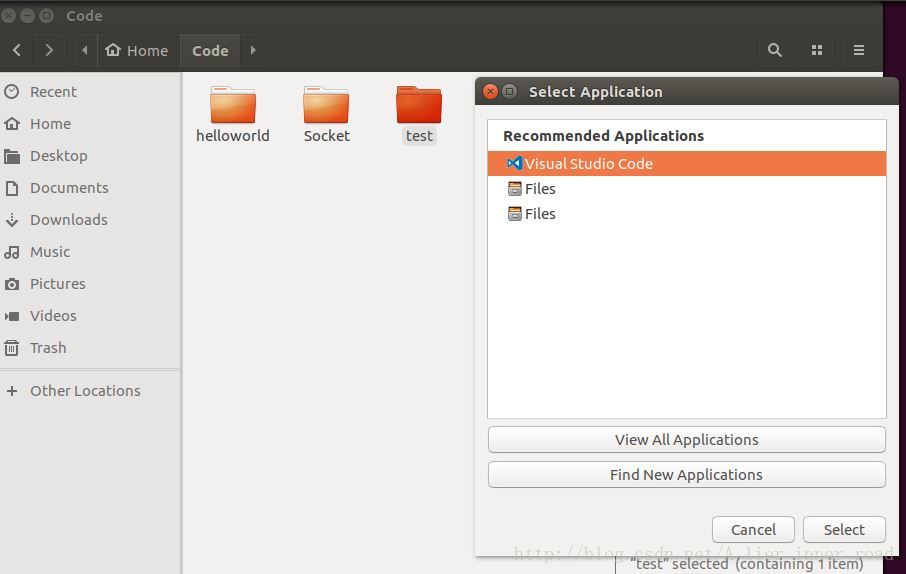Open search with the magnifier icon
The width and height of the screenshot is (906, 574).
(x=774, y=50)
